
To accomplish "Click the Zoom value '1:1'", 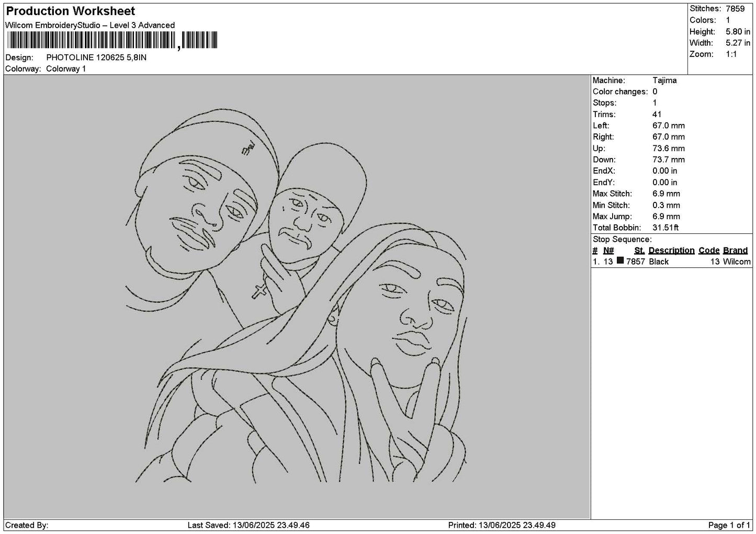I will pyautogui.click(x=731, y=54).
